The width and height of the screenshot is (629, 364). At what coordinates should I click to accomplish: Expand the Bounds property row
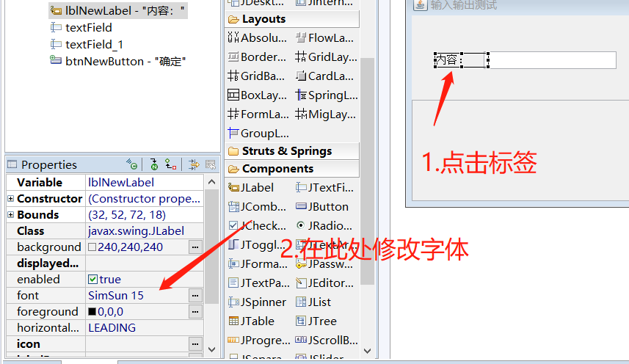(x=11, y=215)
